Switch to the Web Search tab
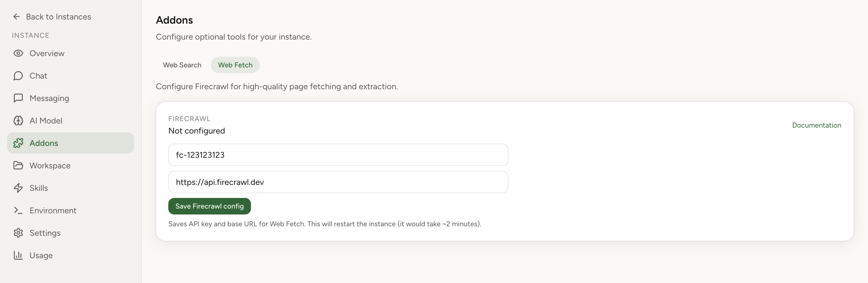The height and width of the screenshot is (283, 868). [x=182, y=65]
